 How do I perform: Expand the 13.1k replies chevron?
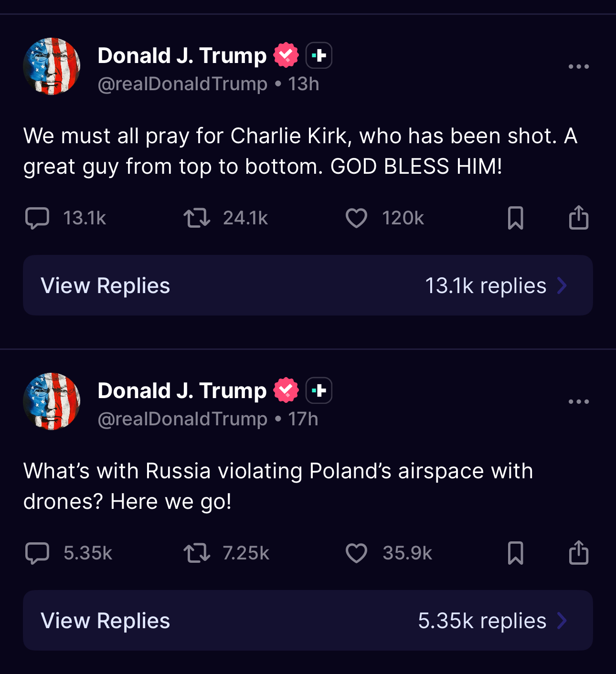pos(562,285)
